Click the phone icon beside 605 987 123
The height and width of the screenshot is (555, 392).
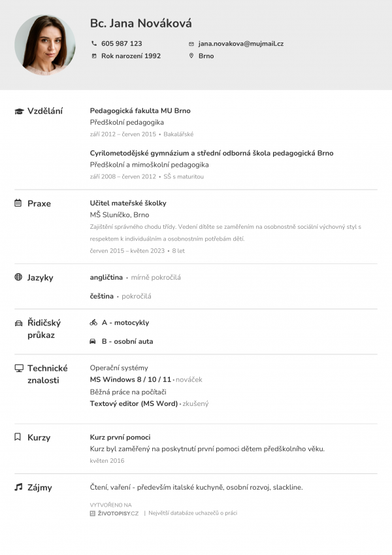(94, 44)
